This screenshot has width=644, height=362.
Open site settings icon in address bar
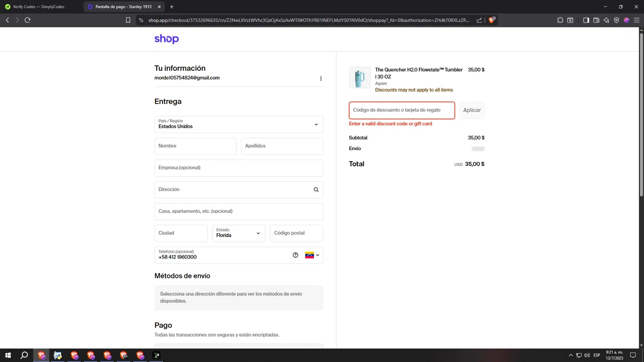[141, 20]
